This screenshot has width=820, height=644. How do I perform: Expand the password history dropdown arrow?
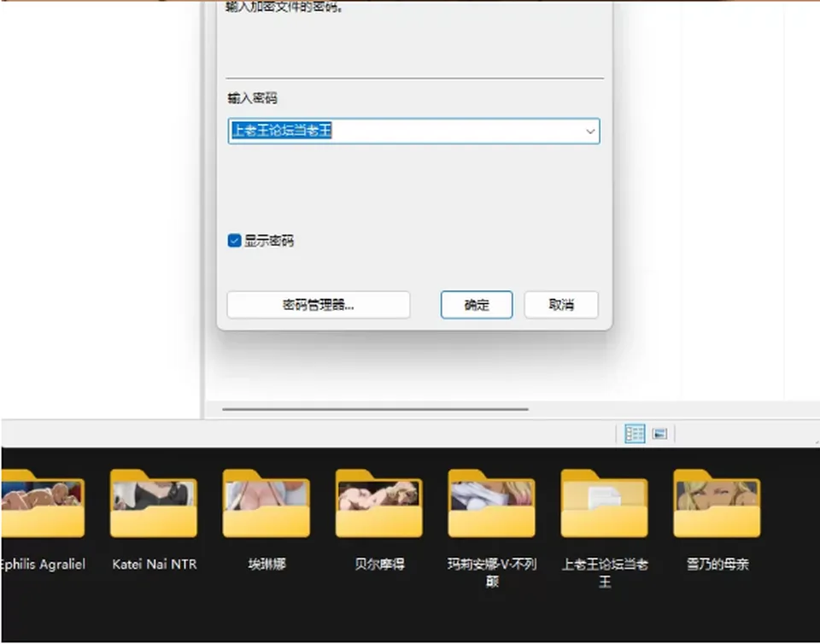click(x=590, y=132)
